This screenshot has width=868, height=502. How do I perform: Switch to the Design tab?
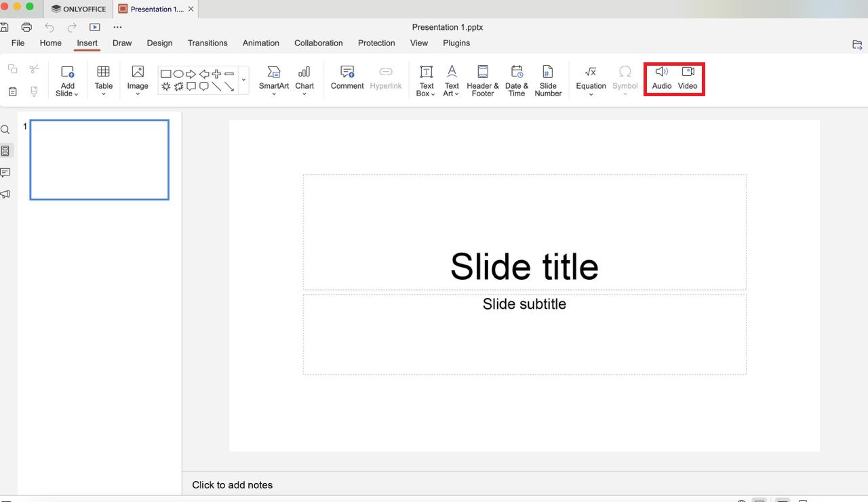[159, 43]
